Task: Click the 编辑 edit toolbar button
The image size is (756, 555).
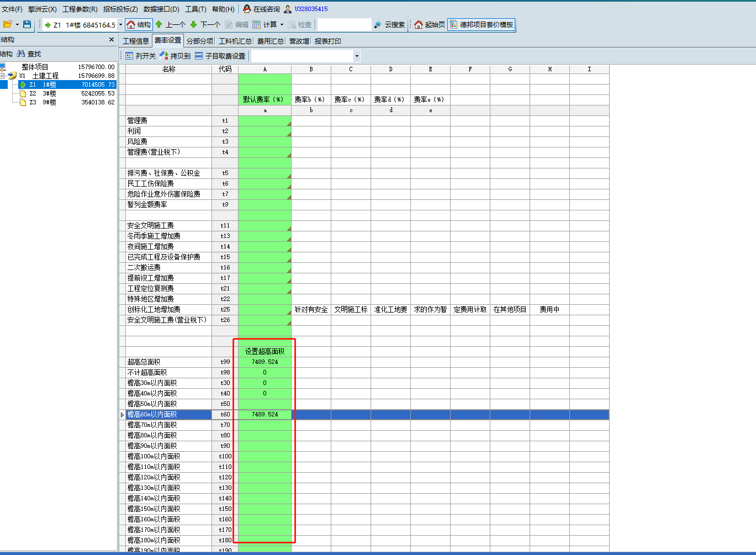Action: 236,24
